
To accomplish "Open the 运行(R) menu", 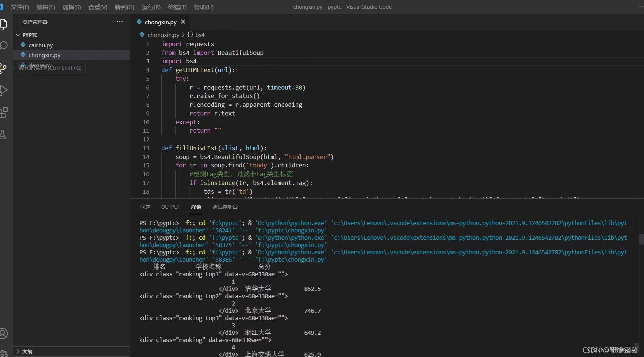I will 150,7.
